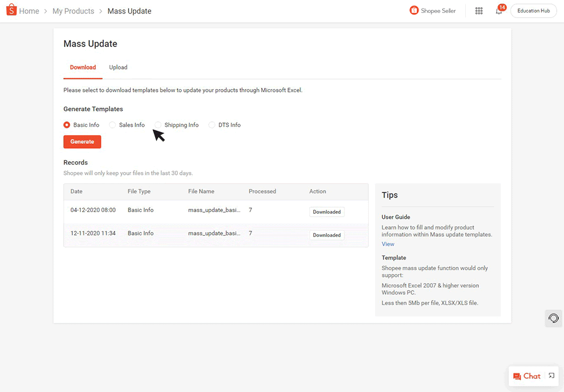The width and height of the screenshot is (564, 392).
Task: Click Education Hub
Action: (x=533, y=10)
